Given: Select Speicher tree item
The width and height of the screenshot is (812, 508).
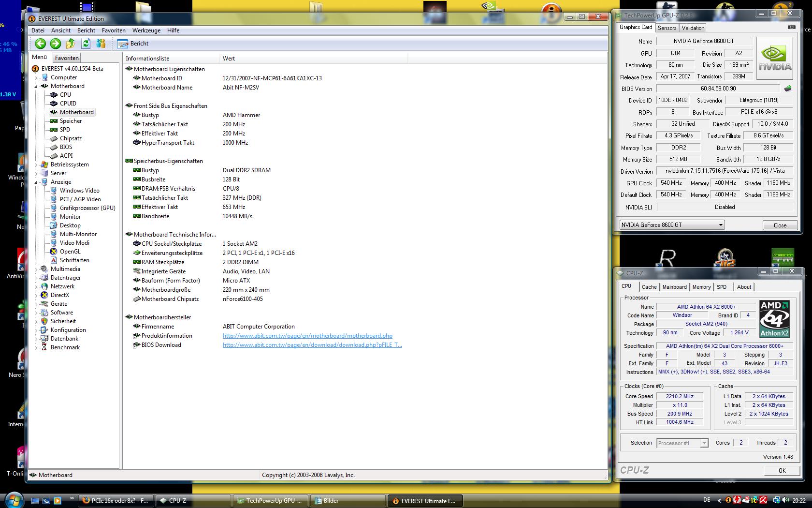Looking at the screenshot, I should 71,121.
